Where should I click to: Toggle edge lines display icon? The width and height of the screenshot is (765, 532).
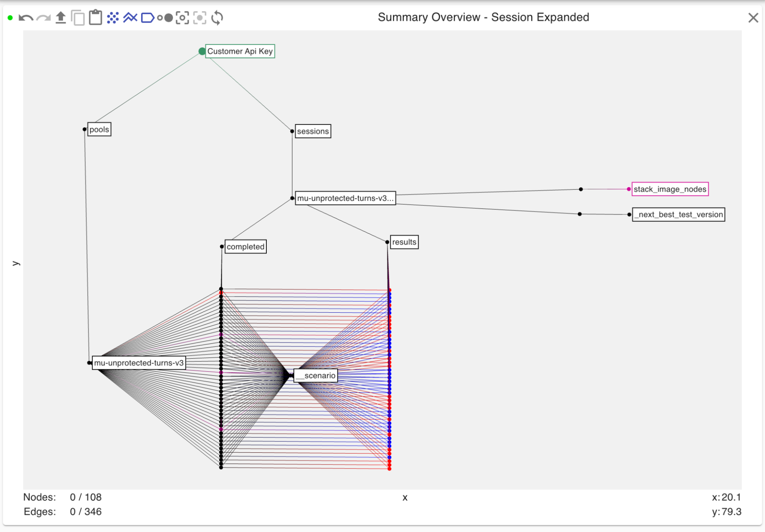coord(130,18)
